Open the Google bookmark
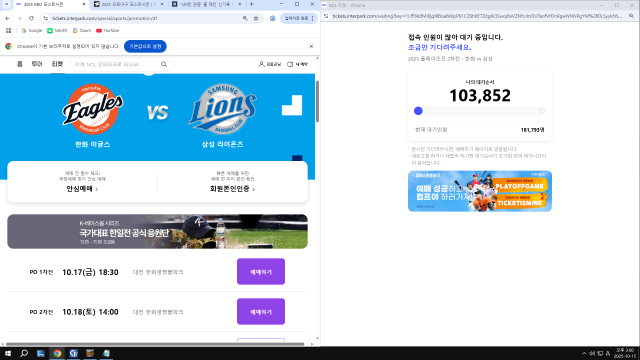This screenshot has height=360, width=640. [x=32, y=31]
